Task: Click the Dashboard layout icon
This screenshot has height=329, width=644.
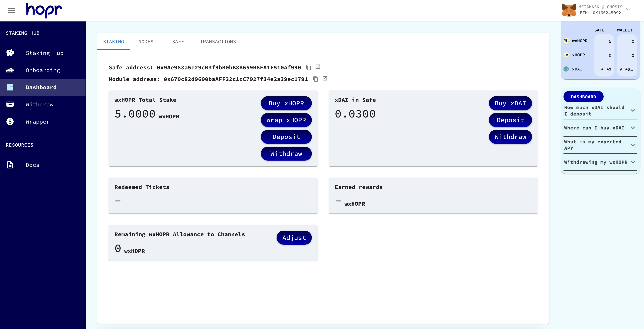Action: pyautogui.click(x=10, y=87)
